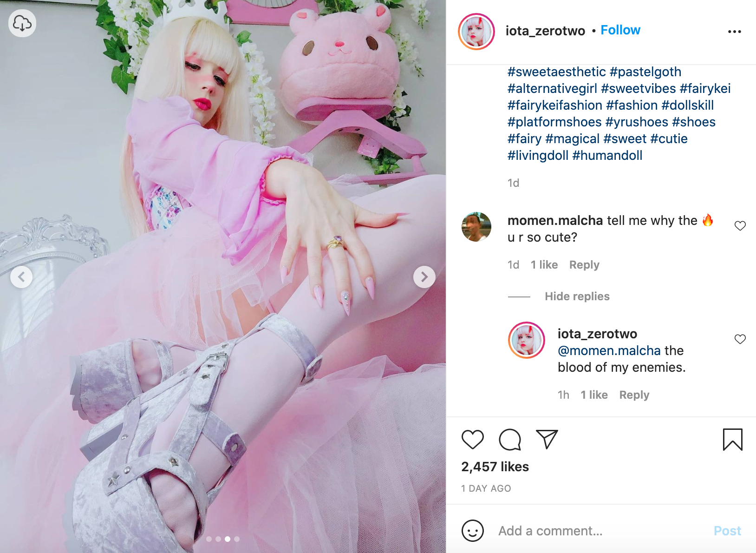
Task: Open emoji picker smiley icon
Action: tap(473, 531)
